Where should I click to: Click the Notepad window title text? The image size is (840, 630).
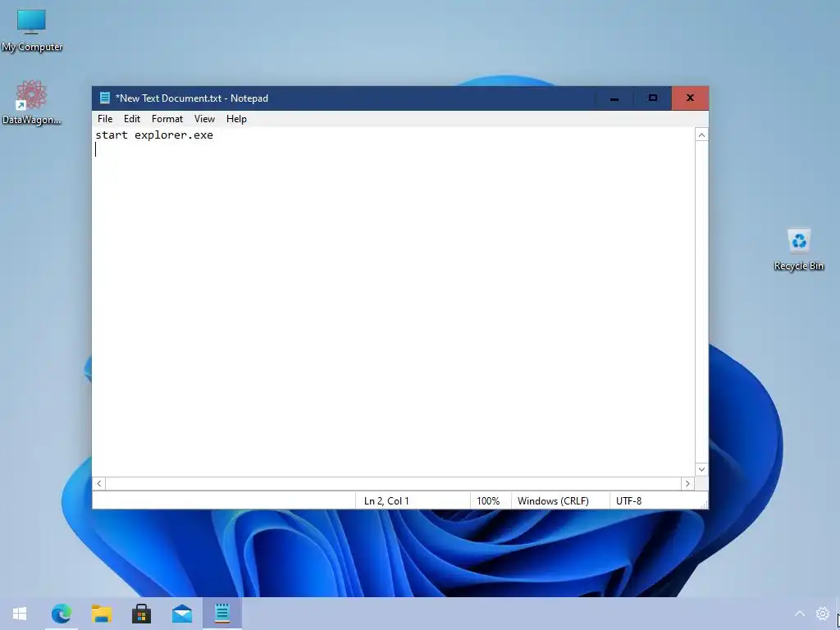coord(192,98)
